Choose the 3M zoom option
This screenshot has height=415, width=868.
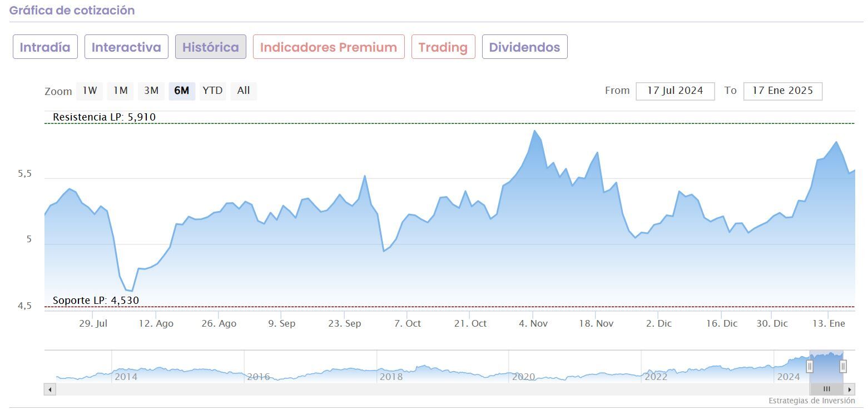pyautogui.click(x=151, y=91)
